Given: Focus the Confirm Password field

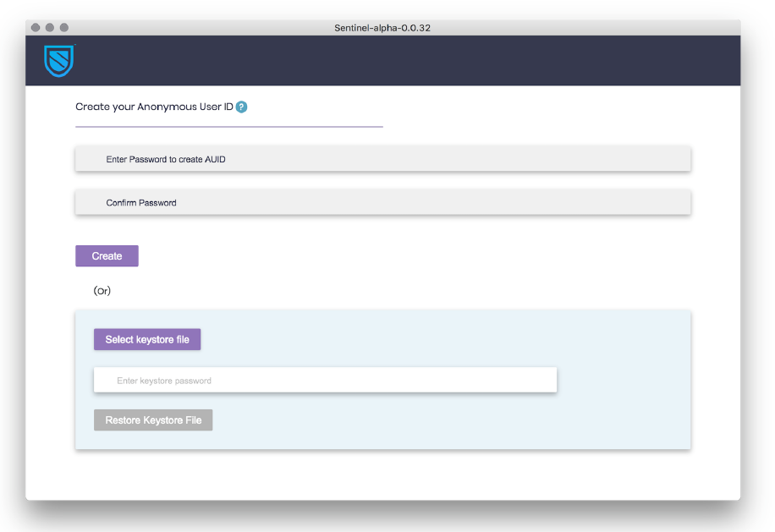Looking at the screenshot, I should 382,202.
